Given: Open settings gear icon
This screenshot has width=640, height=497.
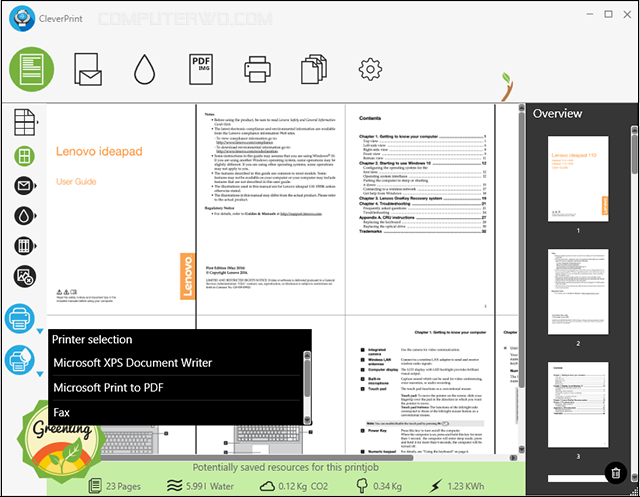Looking at the screenshot, I should pos(370,69).
